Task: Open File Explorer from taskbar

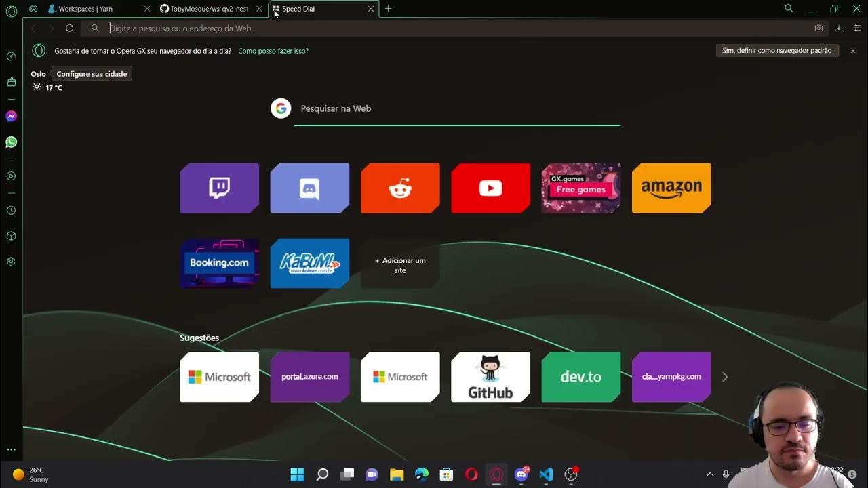Action: (x=397, y=474)
